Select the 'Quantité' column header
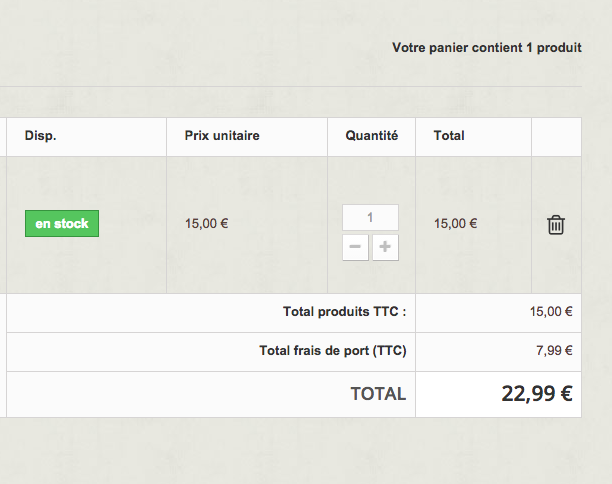This screenshot has height=484, width=612. (x=372, y=136)
